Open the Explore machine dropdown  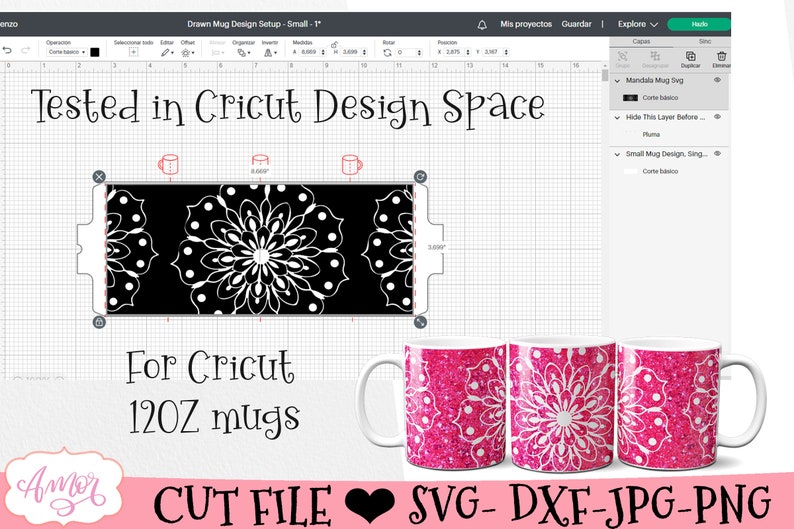[x=638, y=24]
